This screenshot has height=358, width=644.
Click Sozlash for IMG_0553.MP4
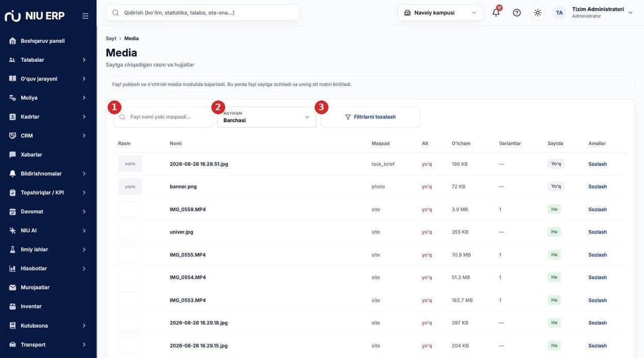coord(598,300)
